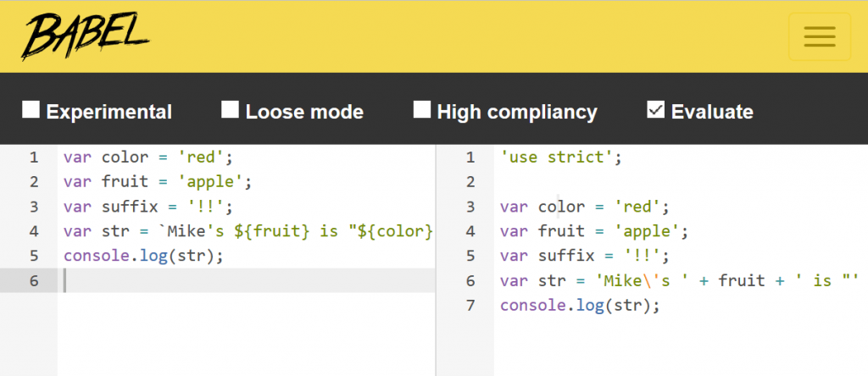This screenshot has width=868, height=376.
Task: Click 'apple' string in input editor line 2
Action: (211, 181)
